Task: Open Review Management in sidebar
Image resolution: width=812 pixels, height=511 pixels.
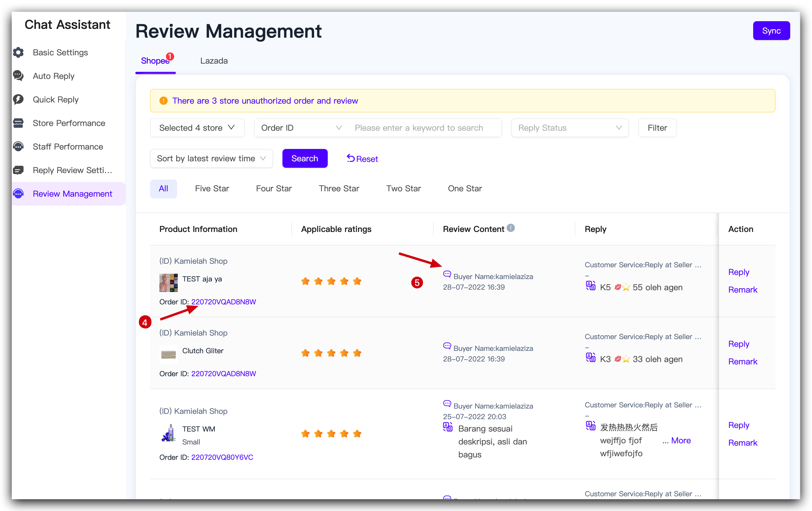Action: (69, 194)
